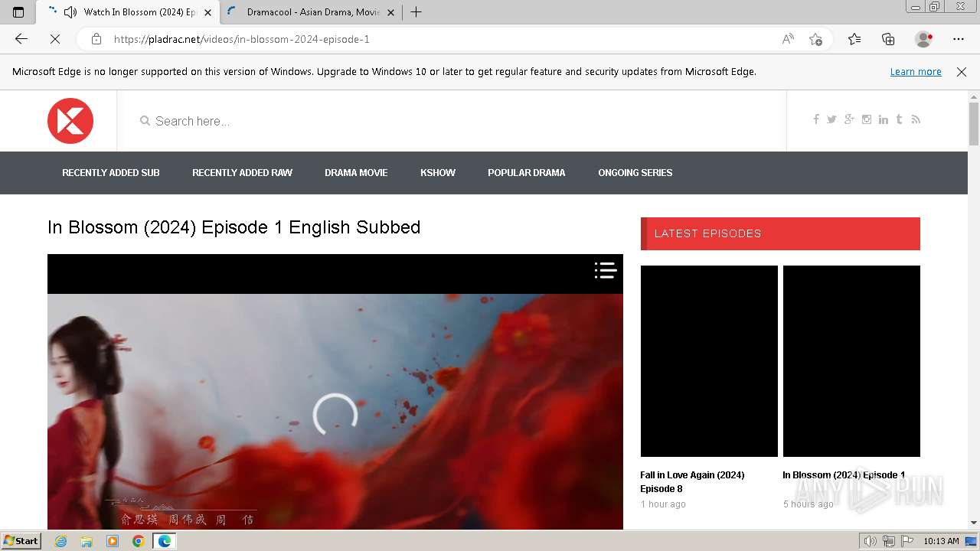Open Chrome from the taskbar
The height and width of the screenshot is (551, 980).
(x=138, y=541)
